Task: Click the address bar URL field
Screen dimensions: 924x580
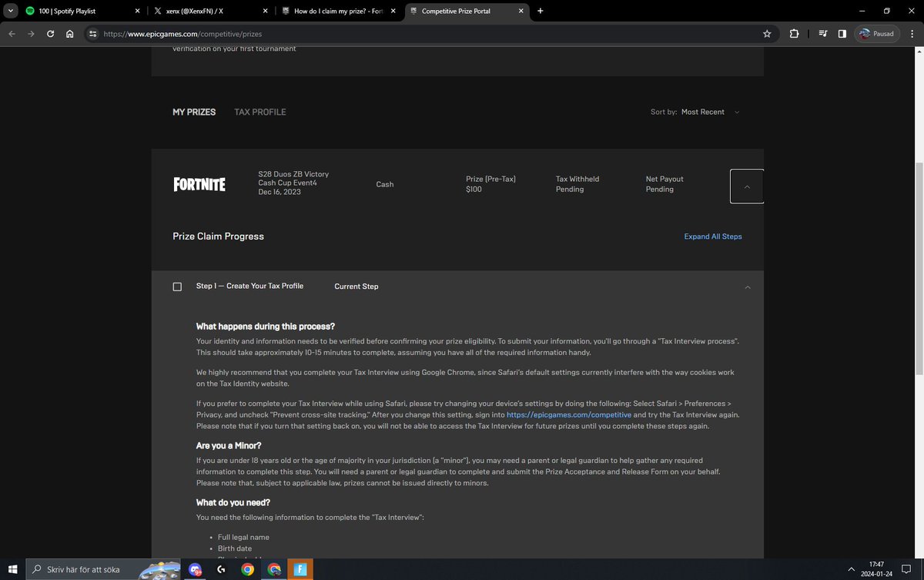Action: [431, 34]
